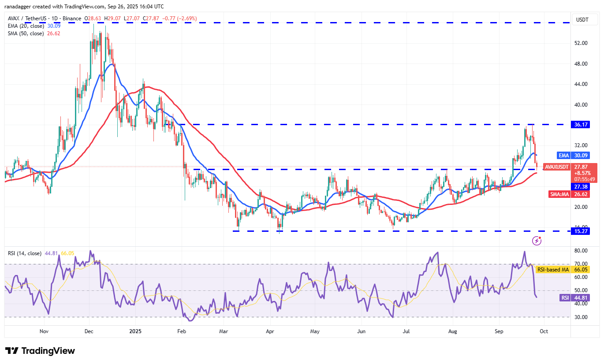Click the TradingView logo icon
Screen dimensions: 604x364
tap(11, 351)
